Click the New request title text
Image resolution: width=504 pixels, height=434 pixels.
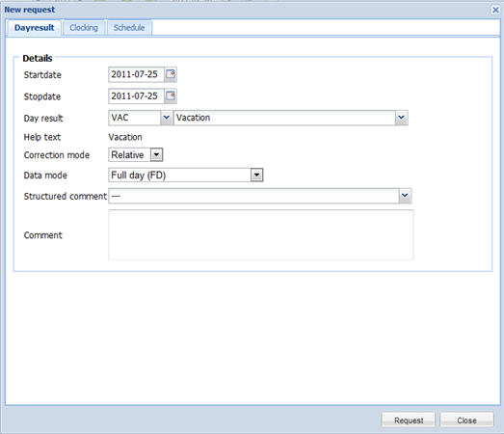(x=30, y=10)
